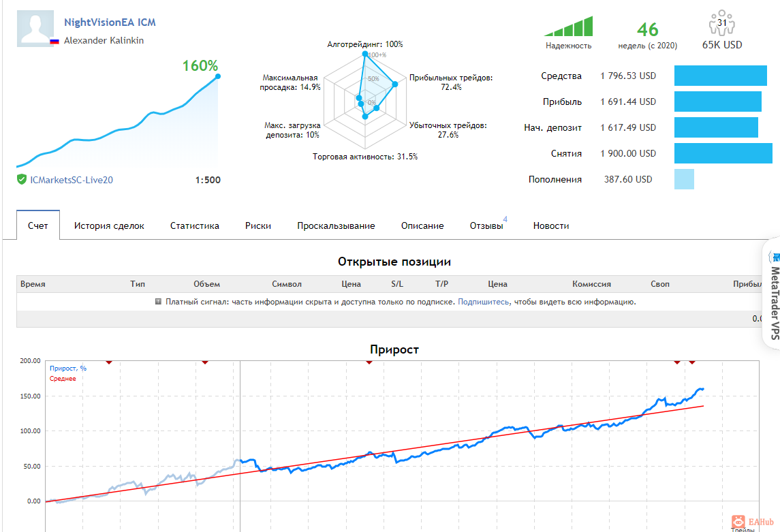The height and width of the screenshot is (532, 780).
Task: Click the subscribers icon showing 31
Action: point(722,23)
